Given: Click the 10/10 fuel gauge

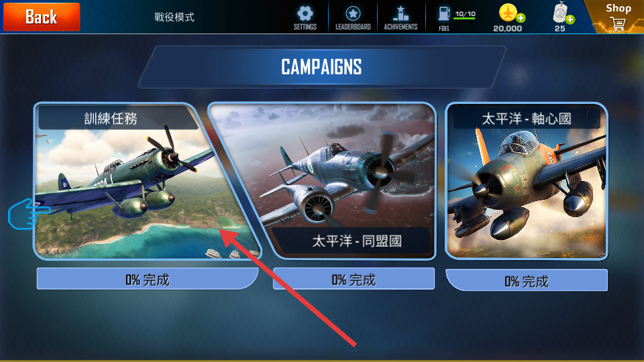Looking at the screenshot, I should point(465,15).
